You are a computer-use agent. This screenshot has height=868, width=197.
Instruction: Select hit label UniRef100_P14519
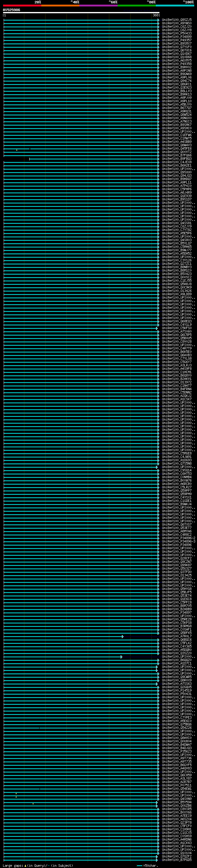(177, 690)
